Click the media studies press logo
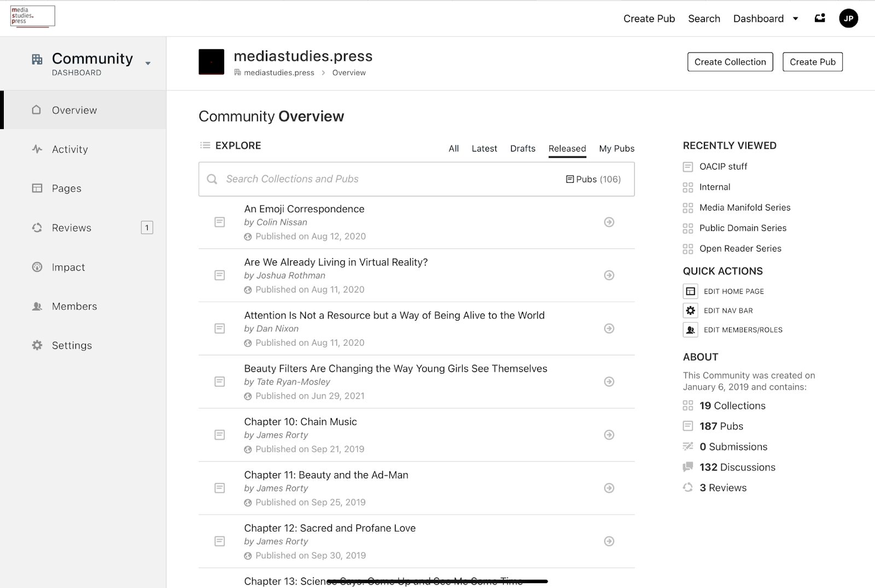The width and height of the screenshot is (875, 588). (x=33, y=16)
